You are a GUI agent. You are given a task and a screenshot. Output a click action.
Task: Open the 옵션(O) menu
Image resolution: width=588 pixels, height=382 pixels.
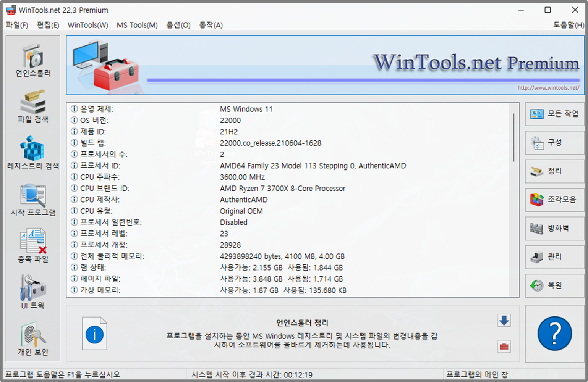point(178,25)
